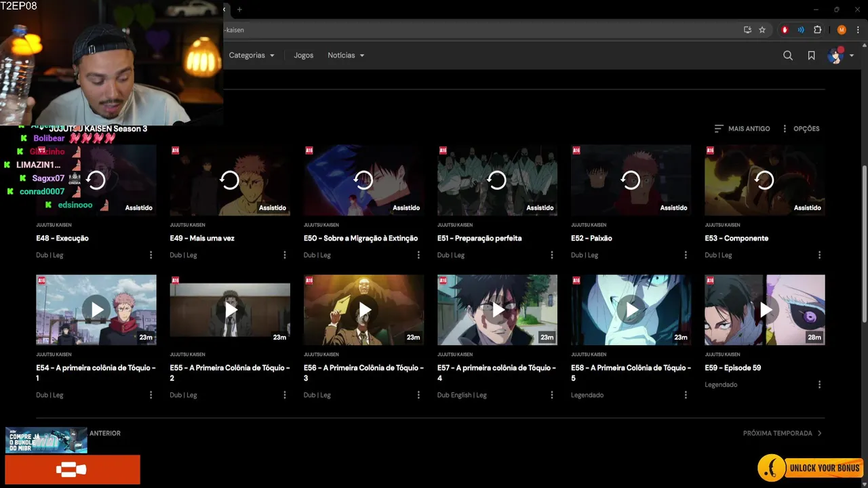
Task: Click 'Dub English | Leg' under E57
Action: click(x=462, y=394)
